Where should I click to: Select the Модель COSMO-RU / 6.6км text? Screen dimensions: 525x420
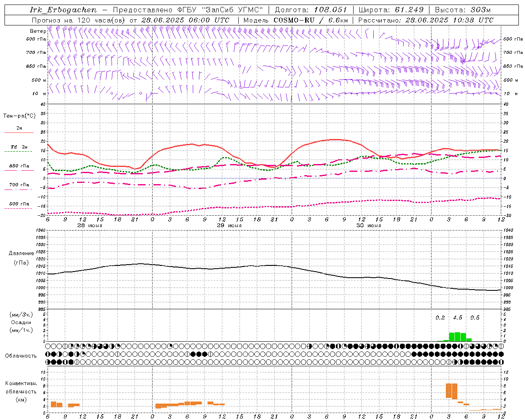tap(296, 20)
